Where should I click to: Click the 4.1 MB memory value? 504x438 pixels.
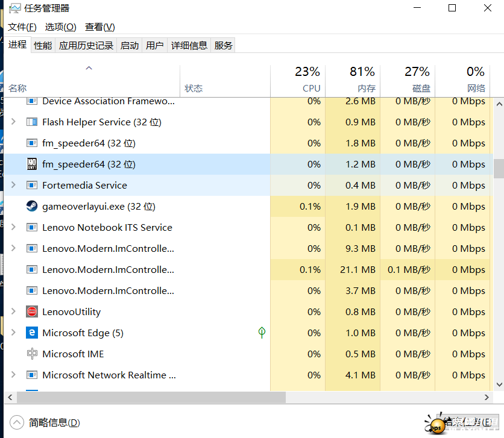(x=361, y=375)
